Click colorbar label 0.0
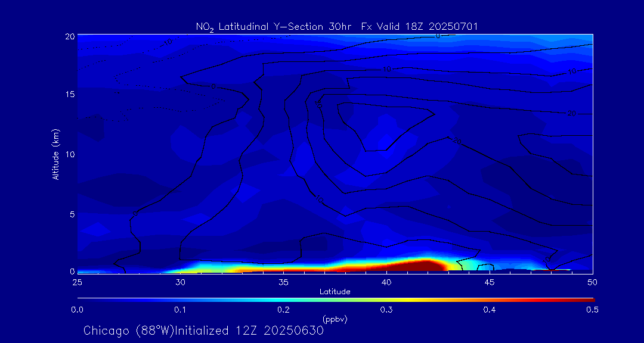The image size is (644, 343). point(77,310)
